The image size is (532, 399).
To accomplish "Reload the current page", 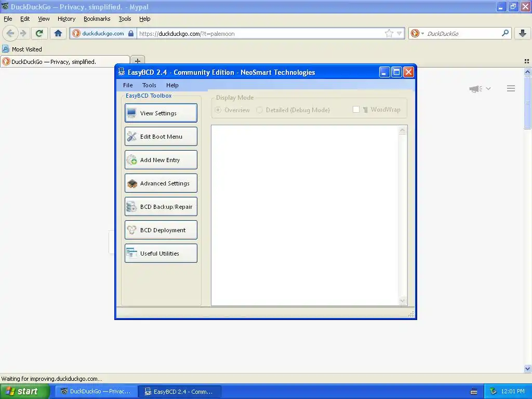I will click(x=39, y=33).
